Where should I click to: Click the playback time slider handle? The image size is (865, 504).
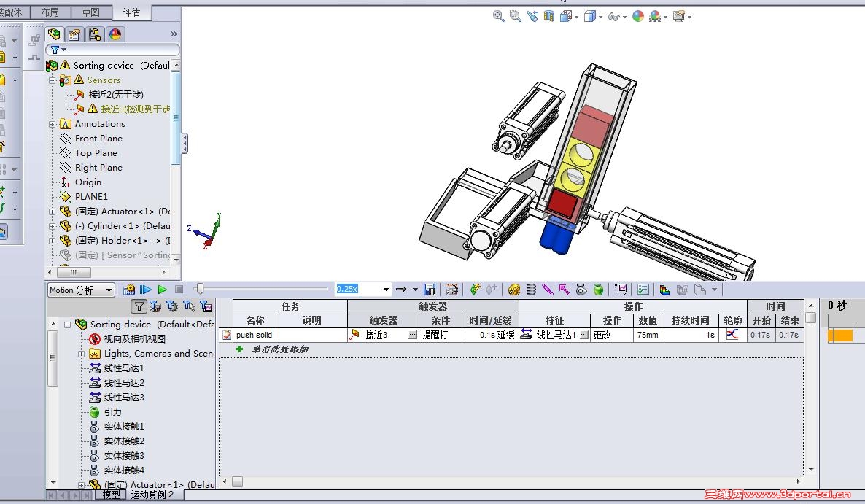pyautogui.click(x=200, y=289)
